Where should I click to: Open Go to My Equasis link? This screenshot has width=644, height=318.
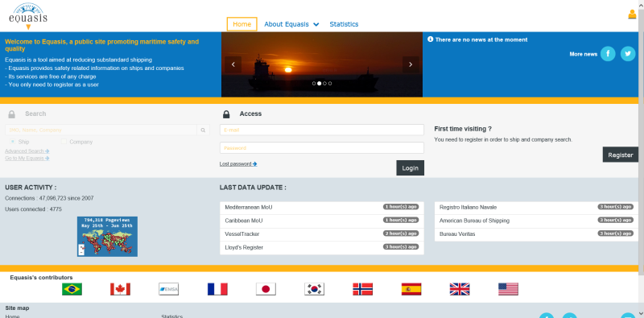click(27, 158)
